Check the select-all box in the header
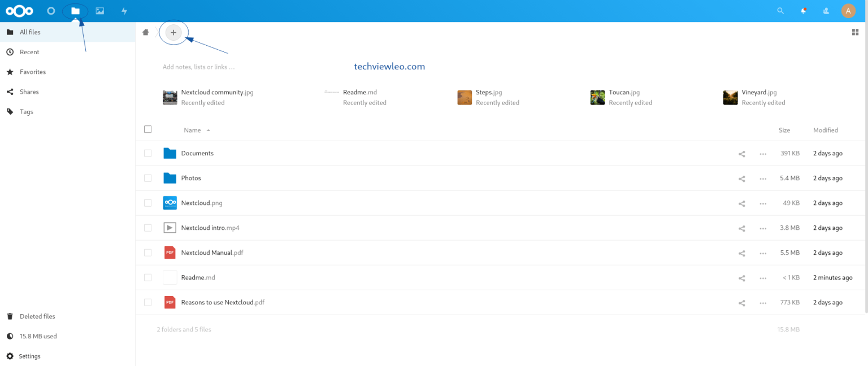Screen dimensions: 868x366 147,129
